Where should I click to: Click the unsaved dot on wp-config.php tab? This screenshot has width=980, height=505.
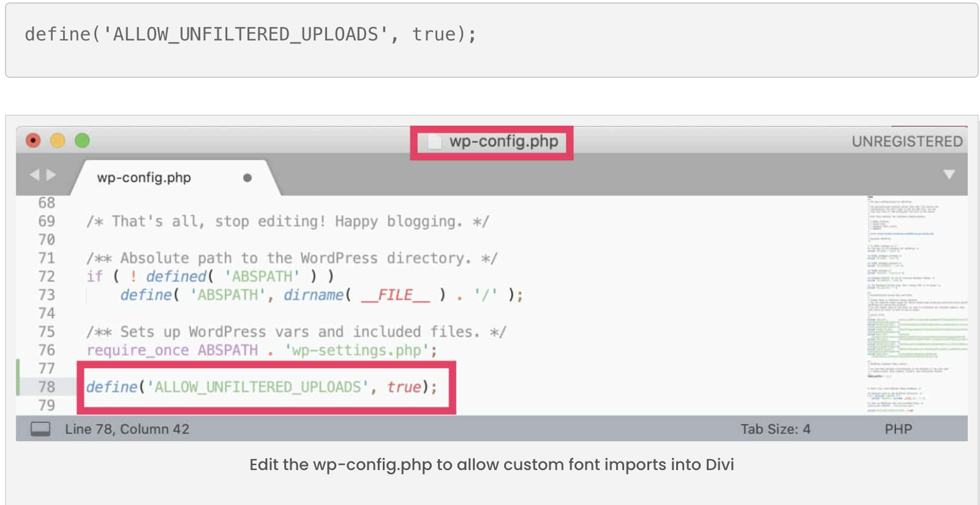[247, 178]
